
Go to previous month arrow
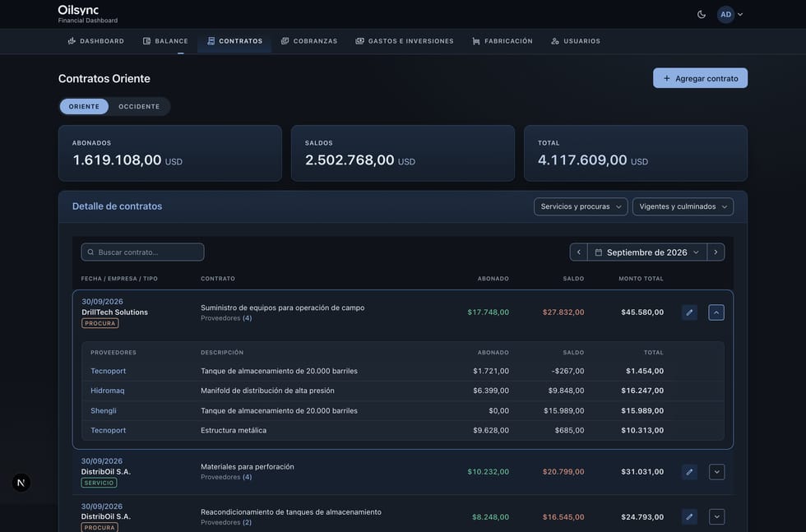click(x=578, y=252)
